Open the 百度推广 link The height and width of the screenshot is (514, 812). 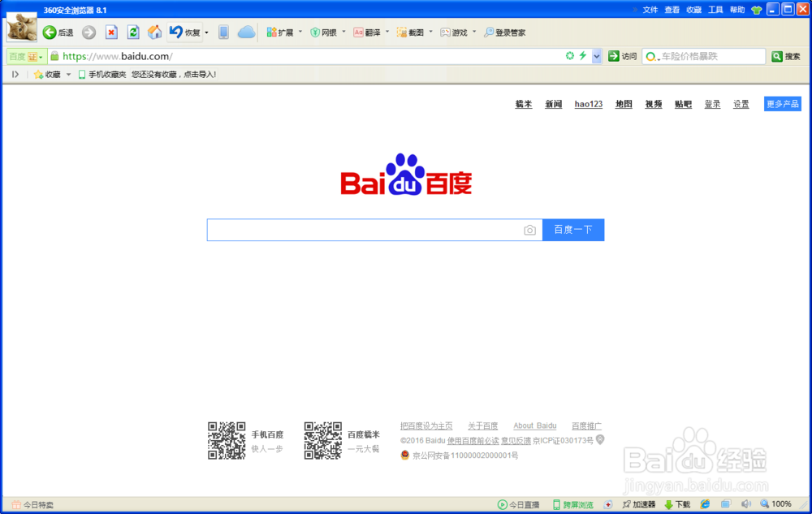point(587,426)
